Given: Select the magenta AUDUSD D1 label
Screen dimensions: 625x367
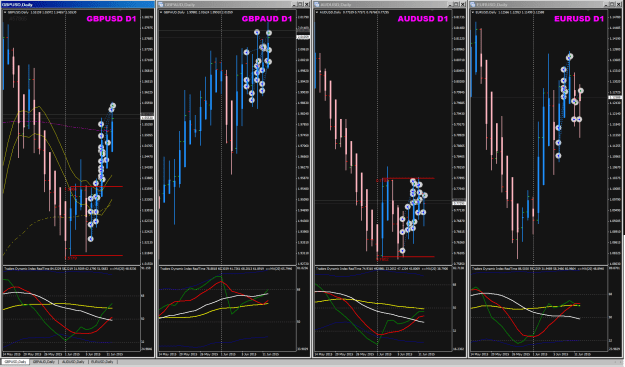Looking at the screenshot, I should tap(423, 19).
